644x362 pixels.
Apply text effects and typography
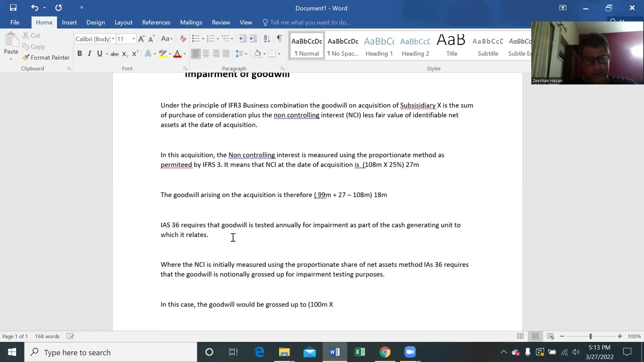(148, 54)
